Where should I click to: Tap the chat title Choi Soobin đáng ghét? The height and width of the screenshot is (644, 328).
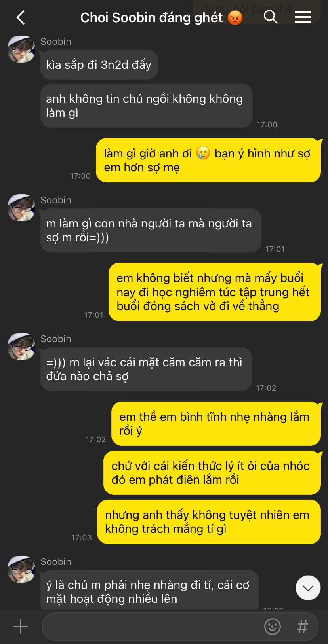(161, 17)
